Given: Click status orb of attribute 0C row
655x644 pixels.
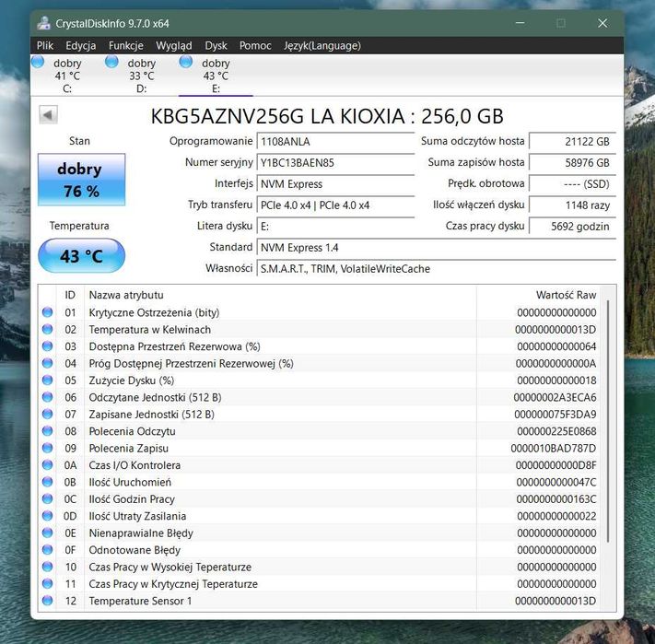Looking at the screenshot, I should click(x=48, y=499).
